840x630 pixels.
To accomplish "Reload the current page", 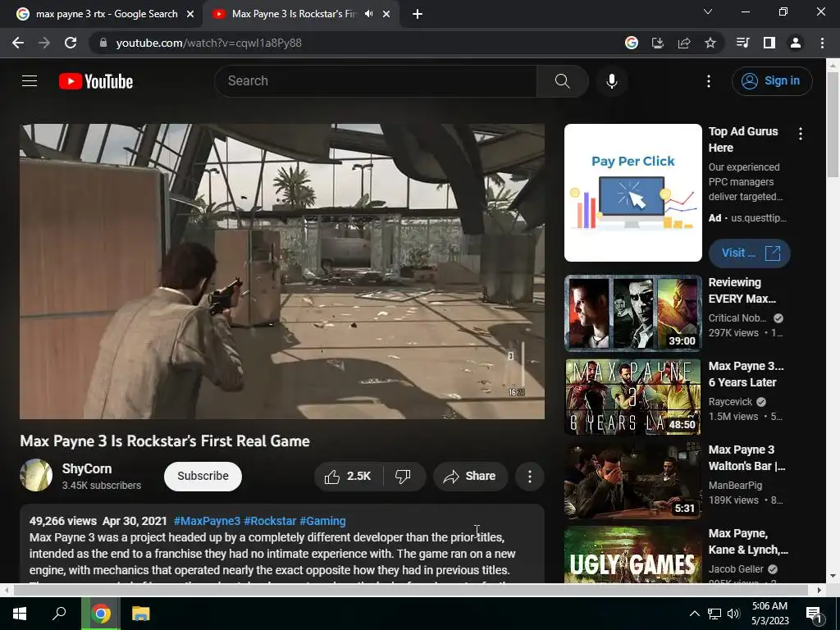I will [x=71, y=43].
